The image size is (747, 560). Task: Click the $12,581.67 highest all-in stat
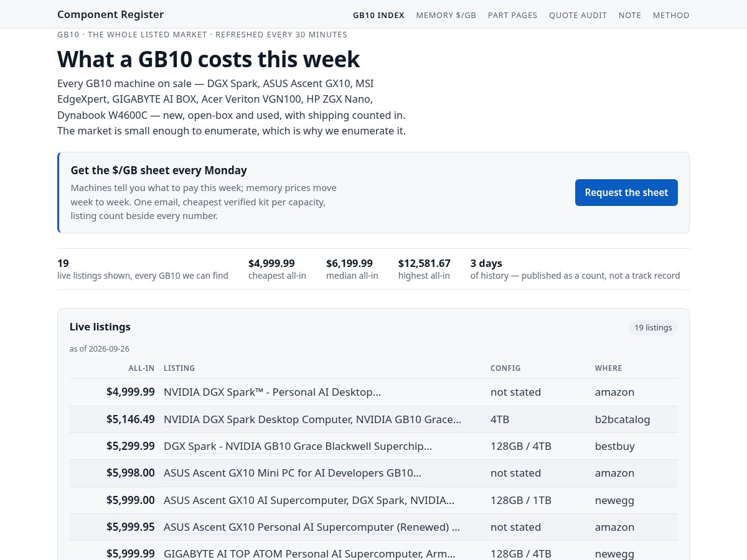click(x=425, y=269)
